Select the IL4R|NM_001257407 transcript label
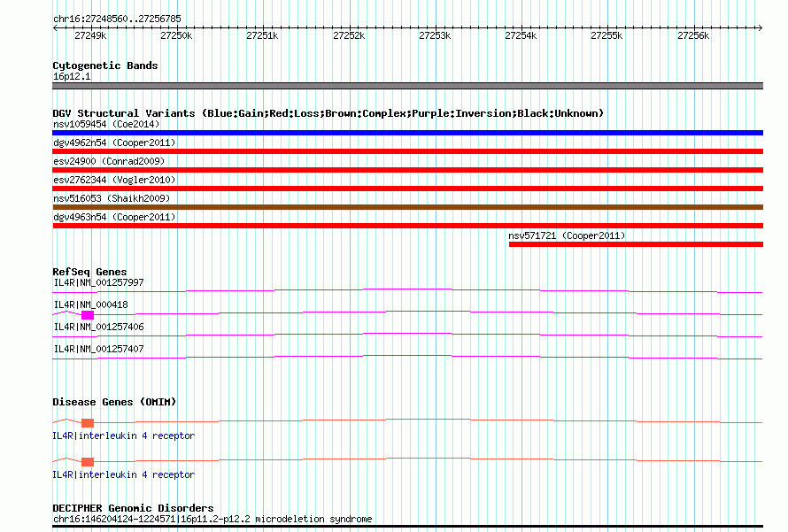788x532 pixels. pos(98,349)
